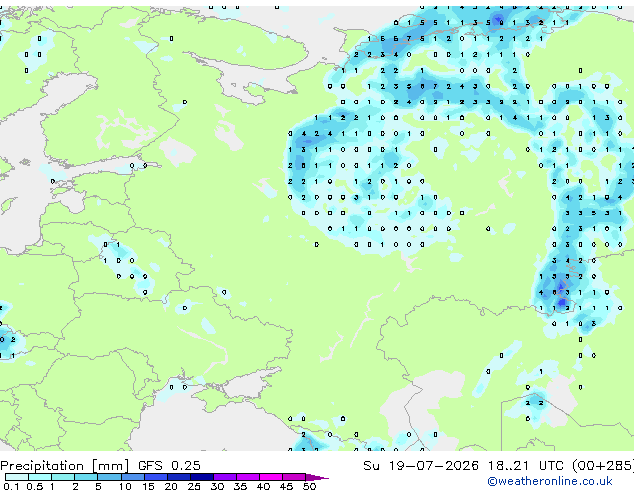Pick the 10–15 mm legend color swatch
This screenshot has width=634, height=490.
[133, 477]
